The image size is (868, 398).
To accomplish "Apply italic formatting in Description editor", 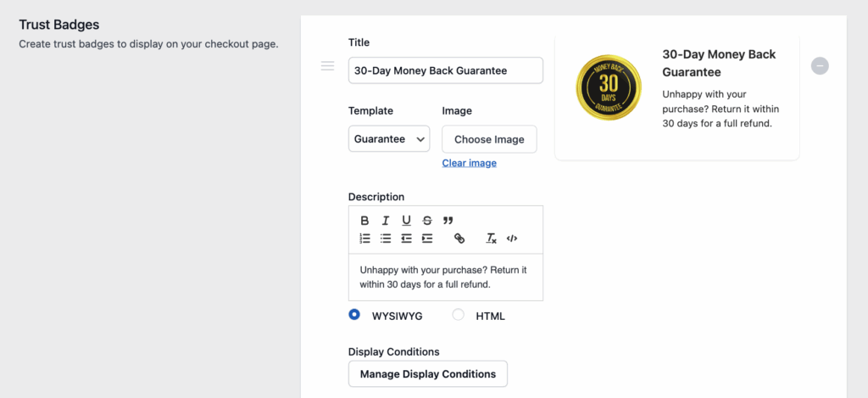I will pyautogui.click(x=386, y=221).
